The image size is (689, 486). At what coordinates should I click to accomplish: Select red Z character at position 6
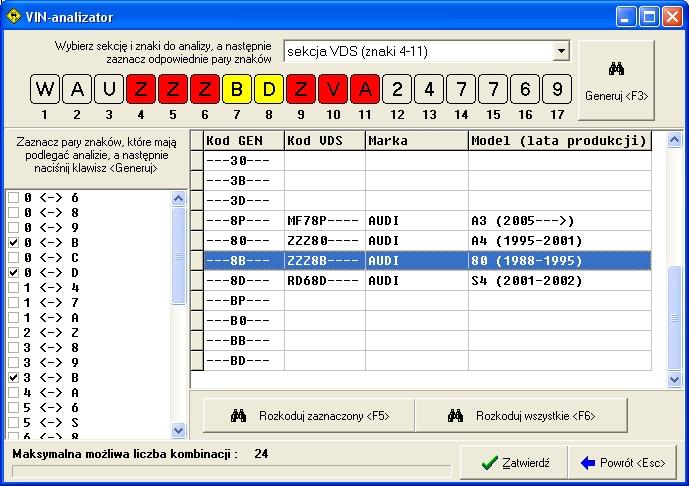click(x=205, y=89)
